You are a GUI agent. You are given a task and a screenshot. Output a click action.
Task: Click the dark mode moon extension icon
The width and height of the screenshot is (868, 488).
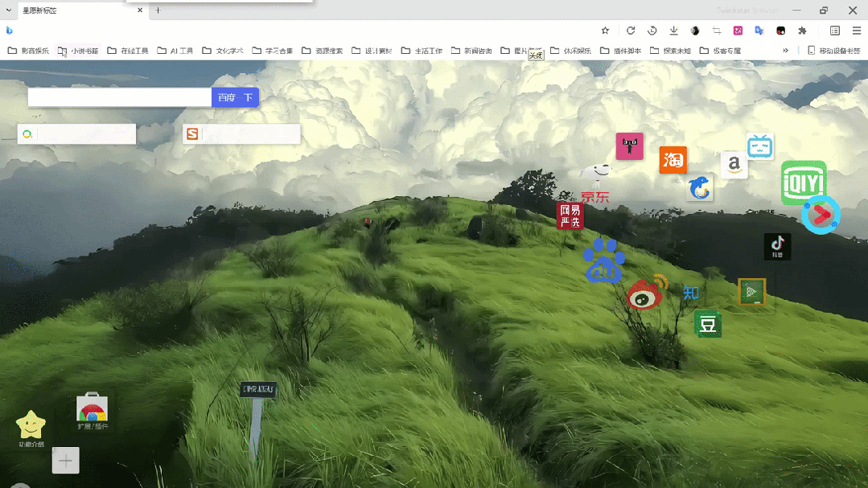click(695, 31)
